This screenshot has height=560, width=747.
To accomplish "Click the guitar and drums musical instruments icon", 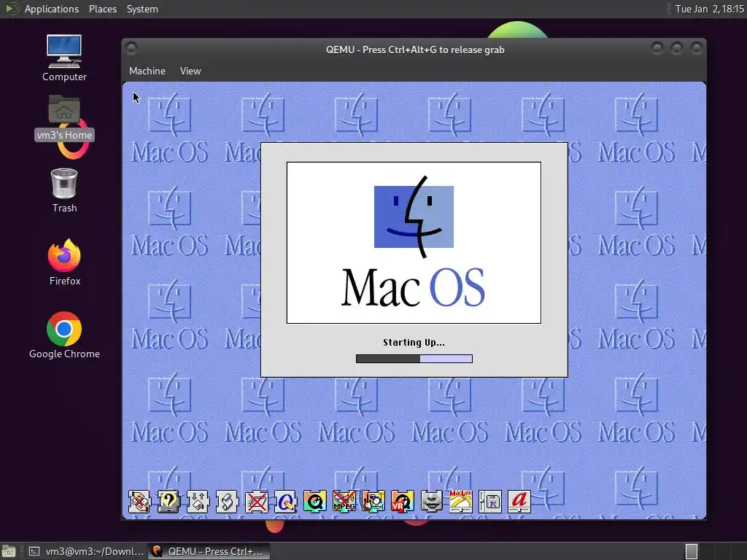I will point(373,502).
